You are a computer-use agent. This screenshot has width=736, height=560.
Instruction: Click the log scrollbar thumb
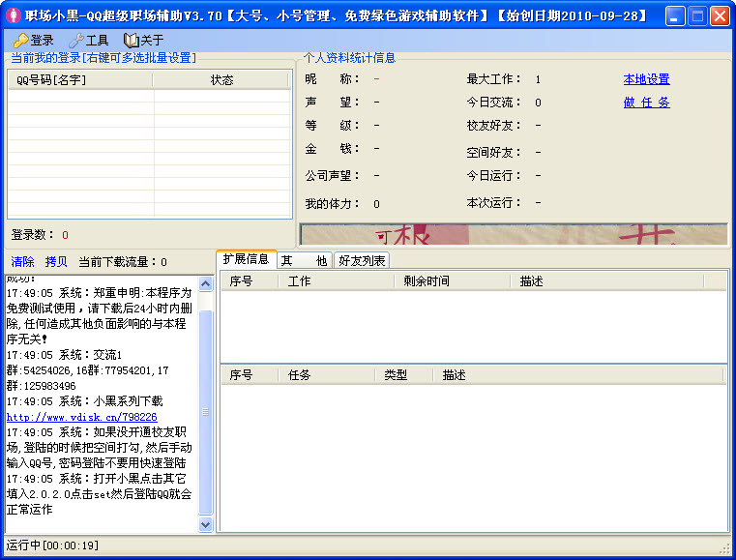coord(206,412)
